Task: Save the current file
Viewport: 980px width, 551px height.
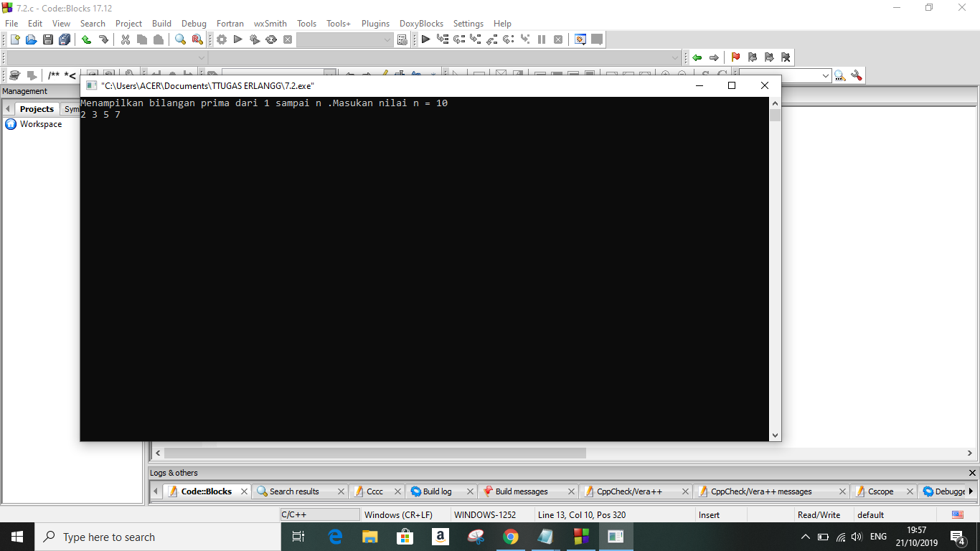Action: tap(48, 39)
